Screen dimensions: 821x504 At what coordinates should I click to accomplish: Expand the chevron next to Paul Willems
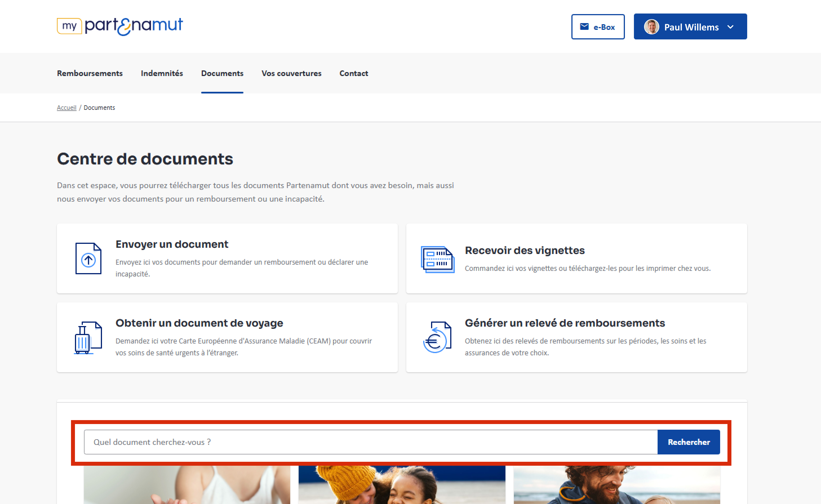pos(730,27)
